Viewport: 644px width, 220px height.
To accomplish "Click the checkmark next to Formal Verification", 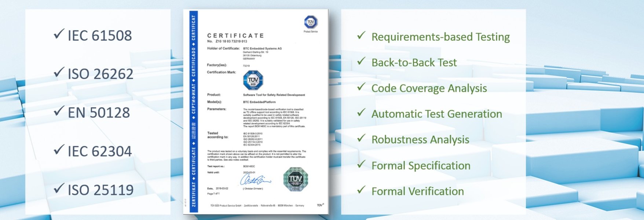I will [x=362, y=190].
